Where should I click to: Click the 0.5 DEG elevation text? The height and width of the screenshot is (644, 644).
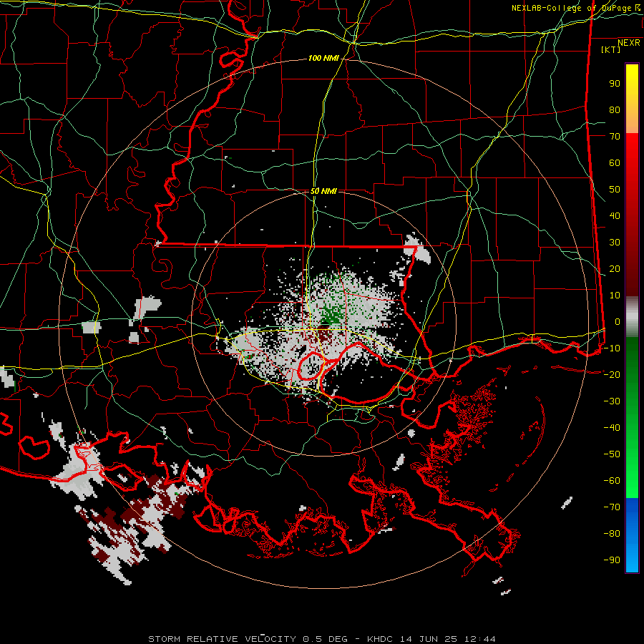click(326, 639)
